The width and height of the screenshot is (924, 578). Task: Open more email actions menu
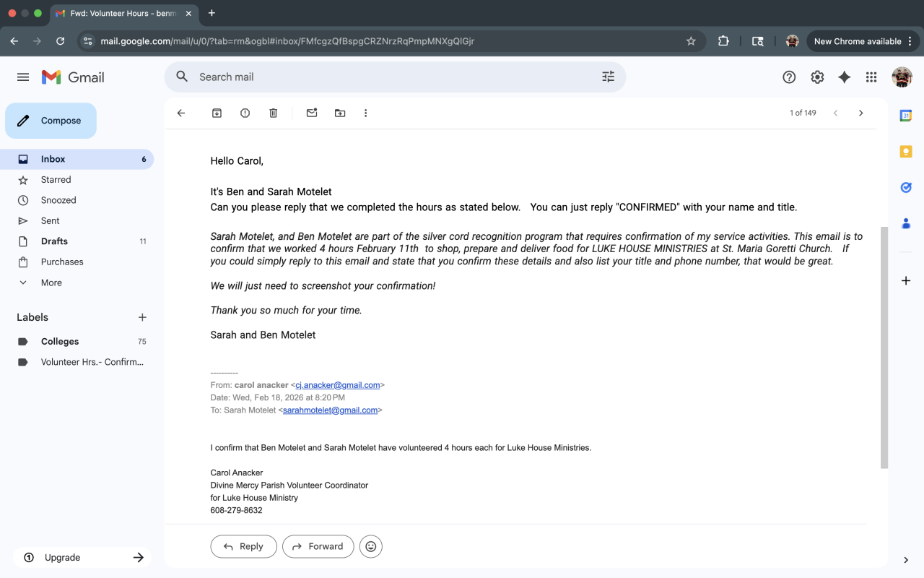click(366, 113)
